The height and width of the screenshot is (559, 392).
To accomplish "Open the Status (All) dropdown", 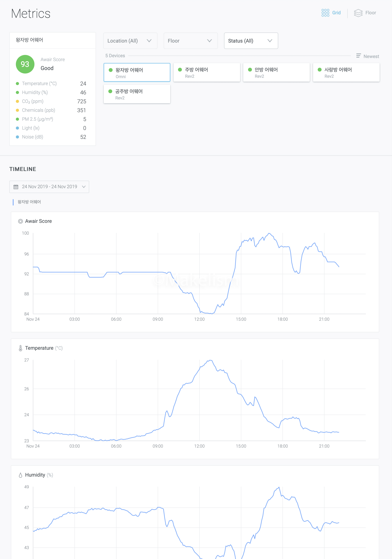I will 251,41.
